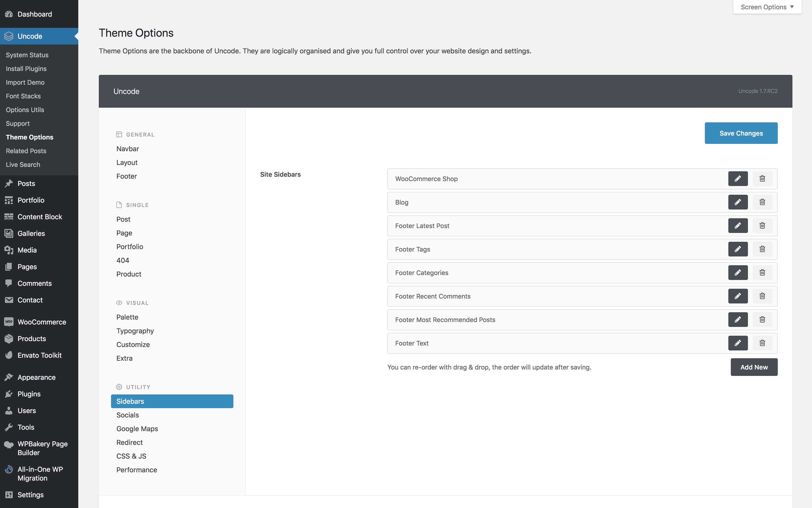Click the delete icon for Footer Tags sidebar
Image resolution: width=812 pixels, height=508 pixels.
coord(762,249)
